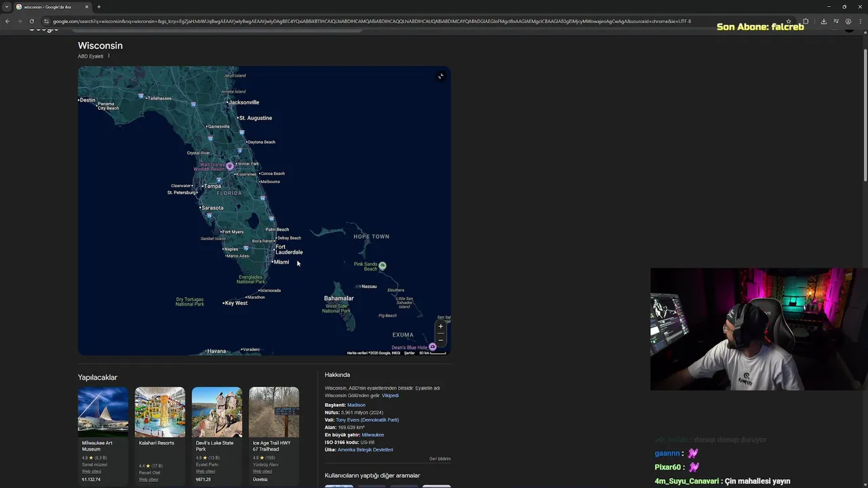Image resolution: width=868 pixels, height=488 pixels.
Task: Open Web sitesi link under Kalahari Resorts
Action: coord(149,479)
